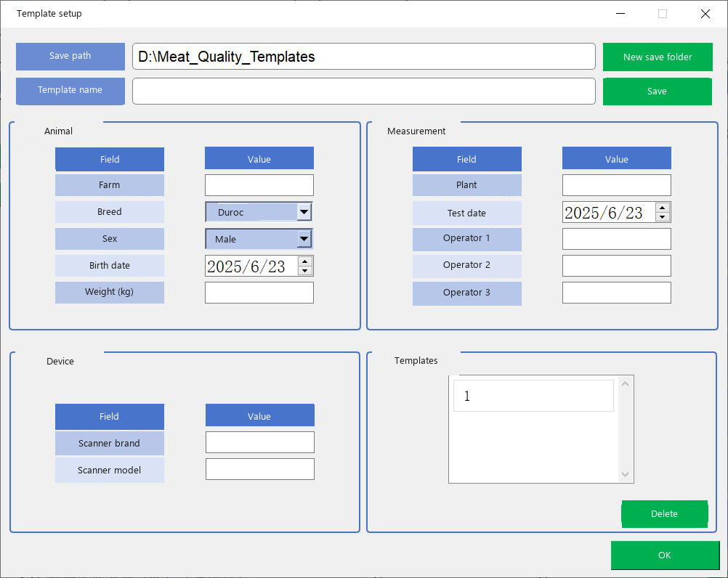Decrease Test date with down arrow
This screenshot has width=728, height=578.
[x=663, y=217]
